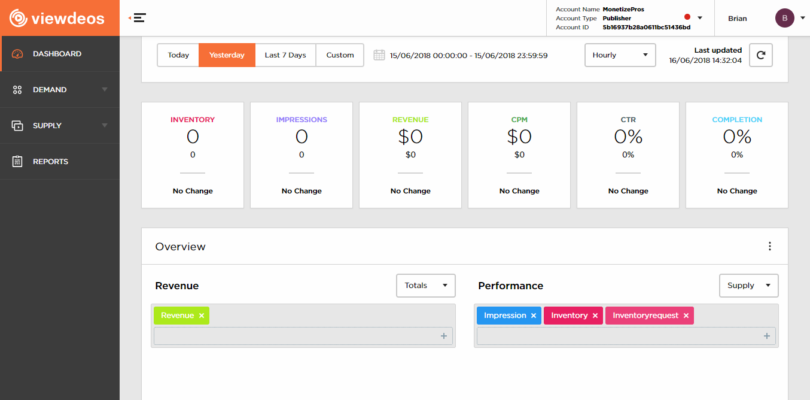Viewport: 810px width, 400px height.
Task: Click the Brian user name
Action: pos(737,19)
